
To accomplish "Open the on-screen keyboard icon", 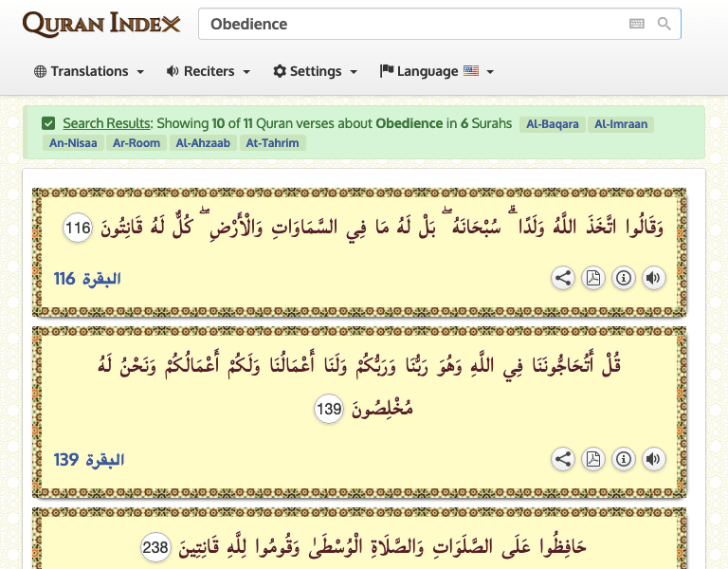I will [x=637, y=24].
